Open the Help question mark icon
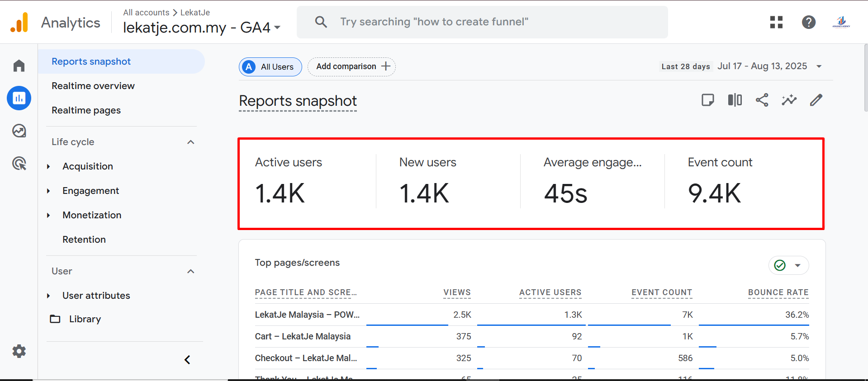 [x=808, y=22]
